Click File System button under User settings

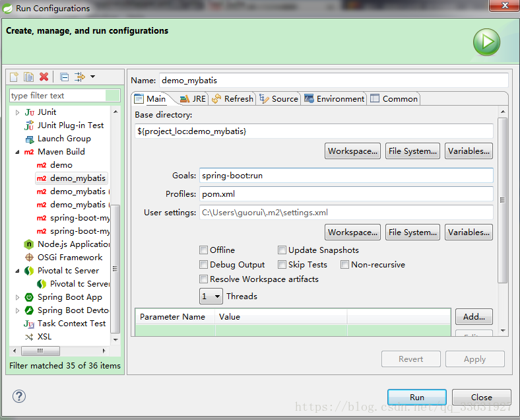(412, 232)
